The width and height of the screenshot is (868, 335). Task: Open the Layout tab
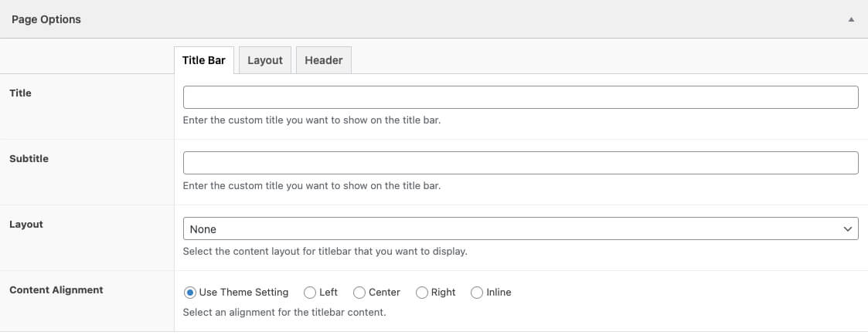pos(265,60)
